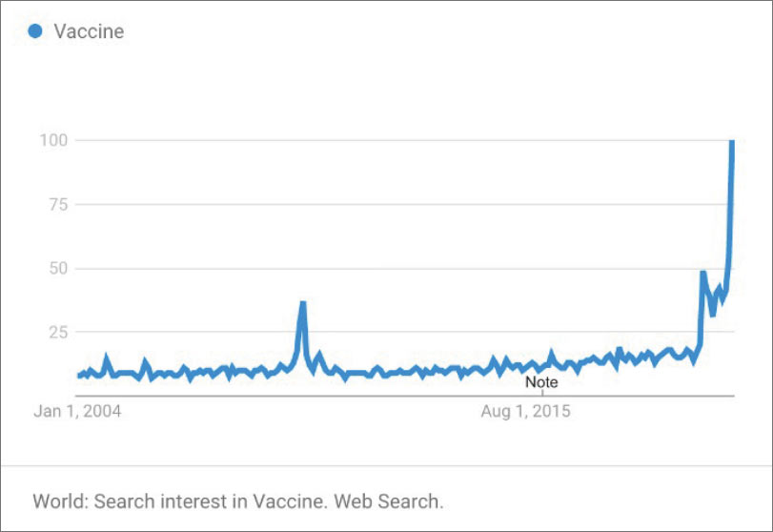Click the small 2004 peak on line
This screenshot has height=532, width=773.
pyautogui.click(x=106, y=357)
